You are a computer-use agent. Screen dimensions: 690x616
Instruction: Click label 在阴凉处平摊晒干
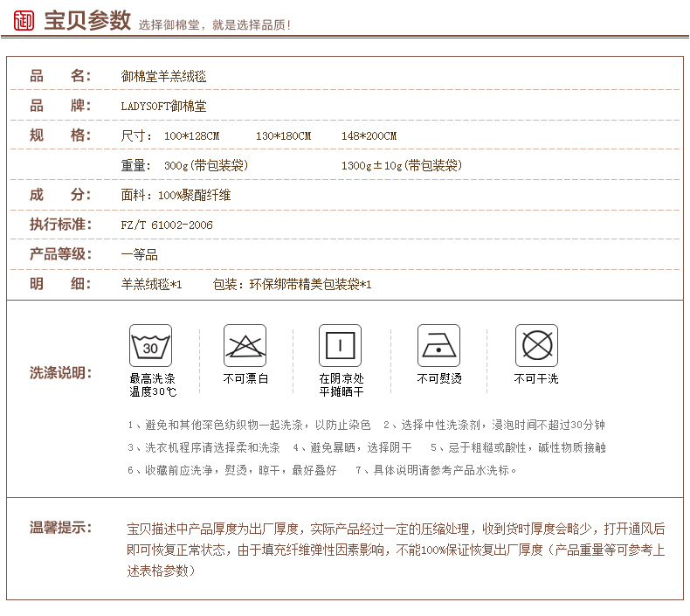tap(342, 385)
